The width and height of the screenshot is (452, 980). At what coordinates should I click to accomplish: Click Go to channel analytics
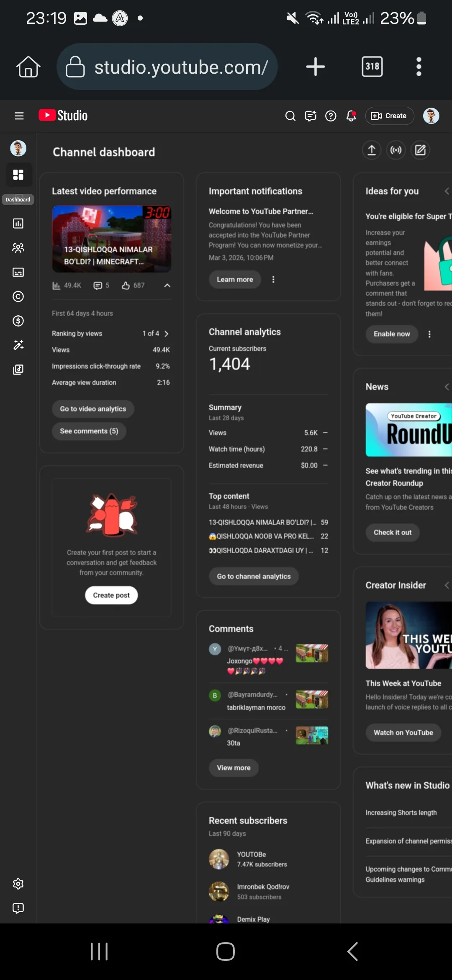click(x=254, y=576)
